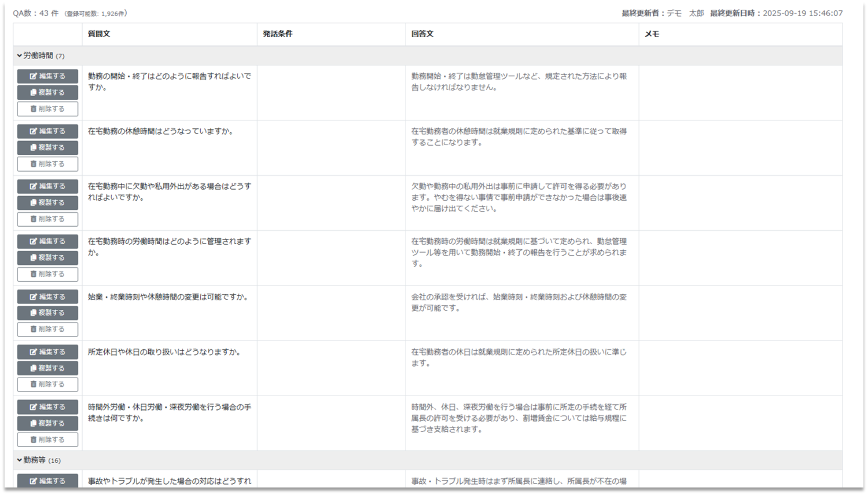Click the 質問文 column header
This screenshot has height=495, width=868.
[99, 34]
